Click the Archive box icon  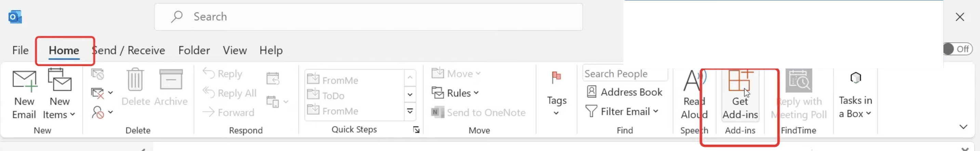pyautogui.click(x=171, y=80)
